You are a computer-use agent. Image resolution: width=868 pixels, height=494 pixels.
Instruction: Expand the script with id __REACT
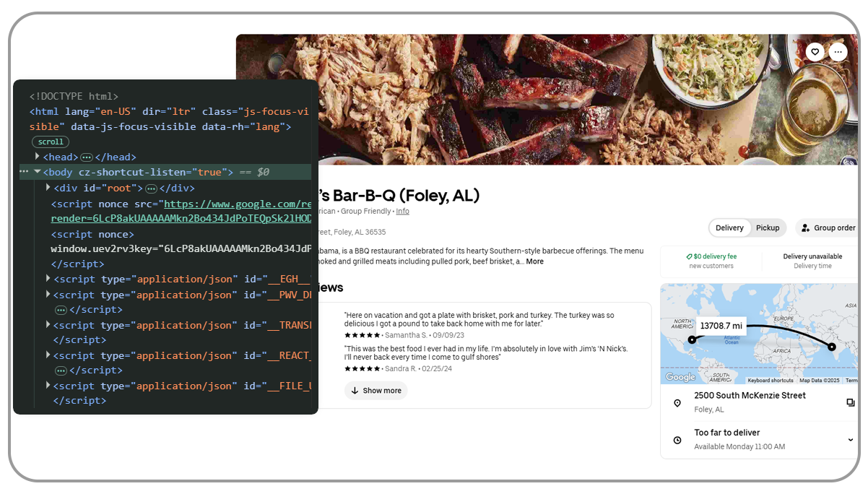[48, 355]
